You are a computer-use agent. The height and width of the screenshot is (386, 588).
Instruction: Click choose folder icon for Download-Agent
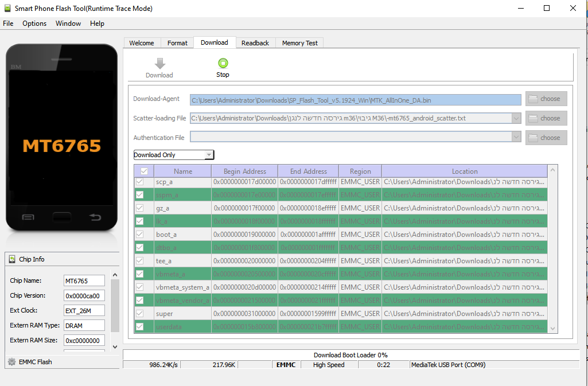pos(534,99)
